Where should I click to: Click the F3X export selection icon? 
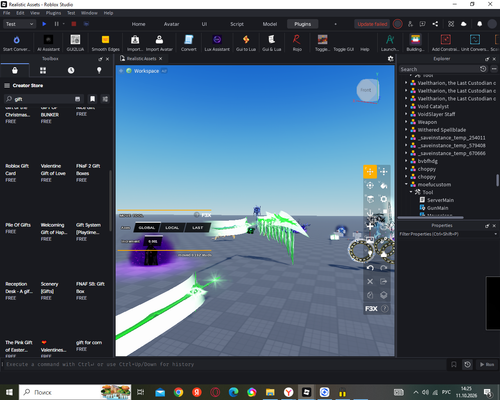click(x=384, y=282)
